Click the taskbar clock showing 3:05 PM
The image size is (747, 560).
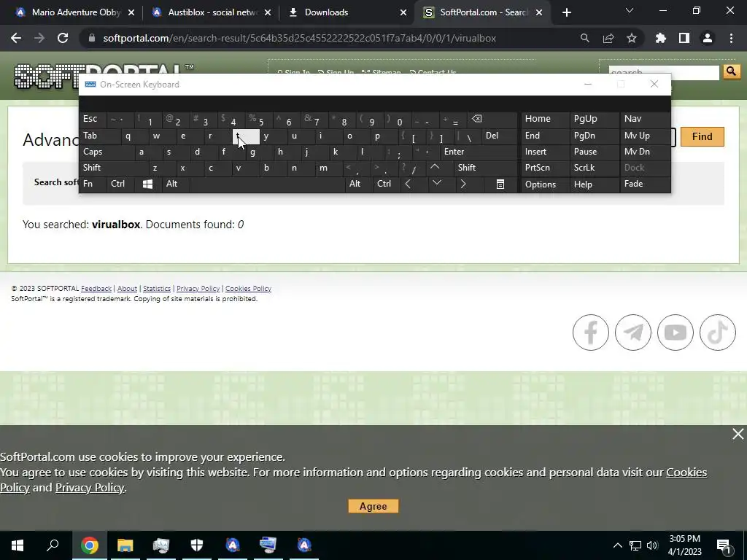click(x=684, y=545)
